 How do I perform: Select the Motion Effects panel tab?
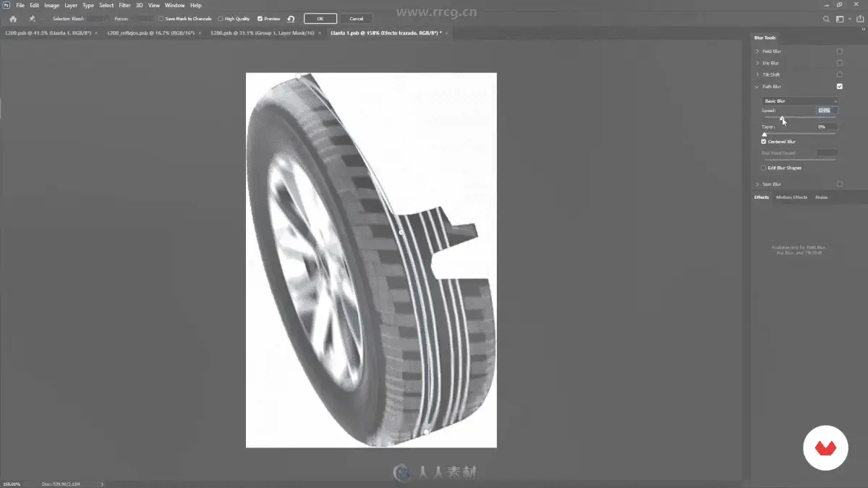791,197
